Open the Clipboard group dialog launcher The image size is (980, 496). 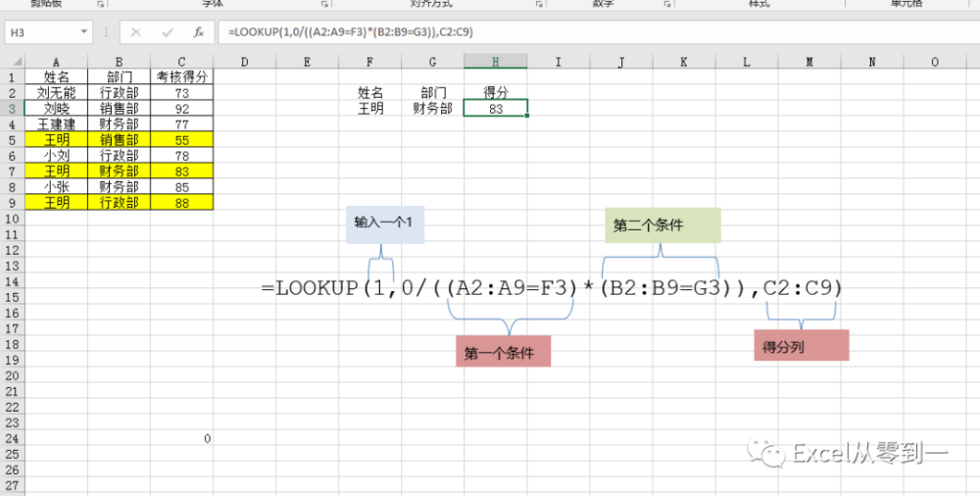(x=101, y=4)
